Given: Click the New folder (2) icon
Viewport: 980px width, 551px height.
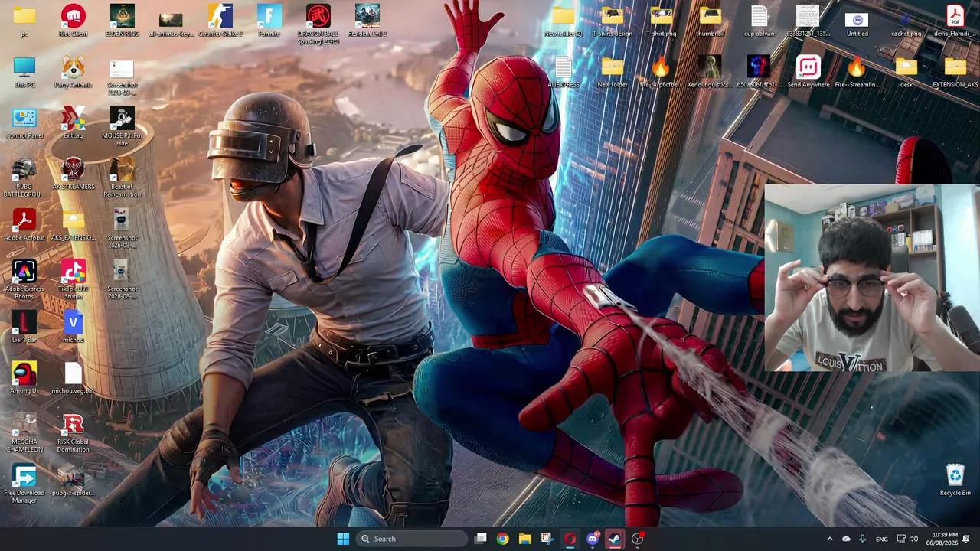Looking at the screenshot, I should click(563, 21).
